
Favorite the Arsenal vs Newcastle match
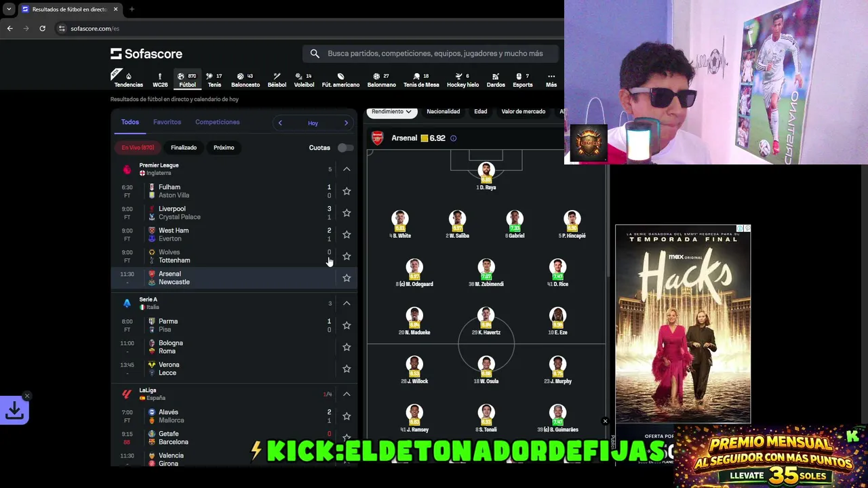[347, 278]
